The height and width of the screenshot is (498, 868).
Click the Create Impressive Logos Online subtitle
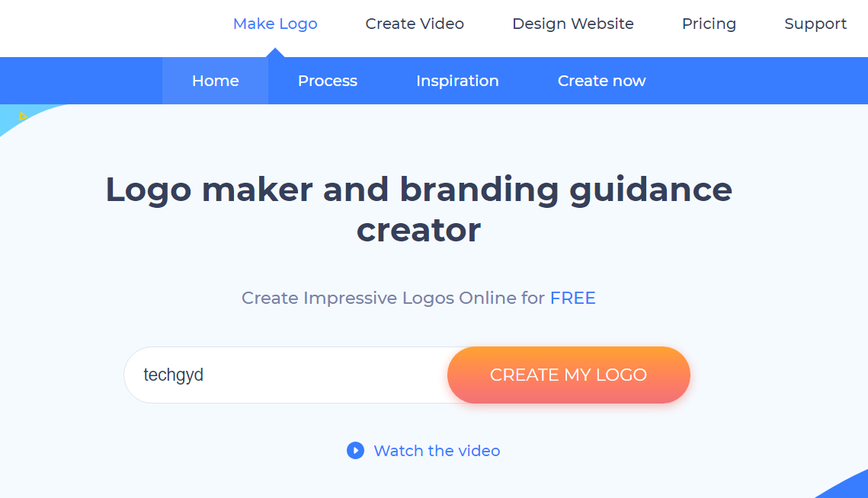tap(419, 298)
